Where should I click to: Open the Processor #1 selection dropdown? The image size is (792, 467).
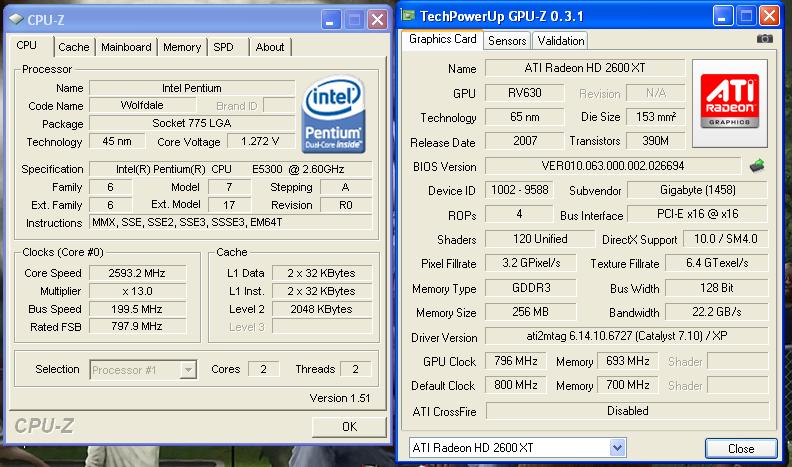(x=188, y=370)
